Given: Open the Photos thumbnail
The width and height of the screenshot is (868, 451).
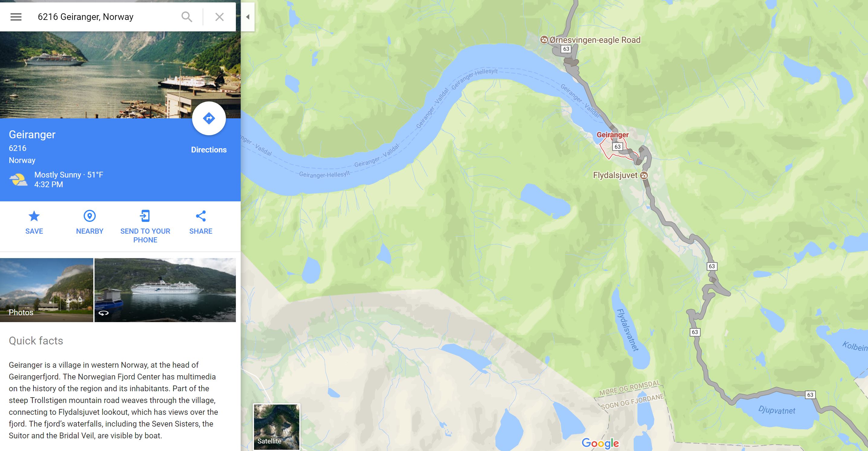Looking at the screenshot, I should 47,290.
